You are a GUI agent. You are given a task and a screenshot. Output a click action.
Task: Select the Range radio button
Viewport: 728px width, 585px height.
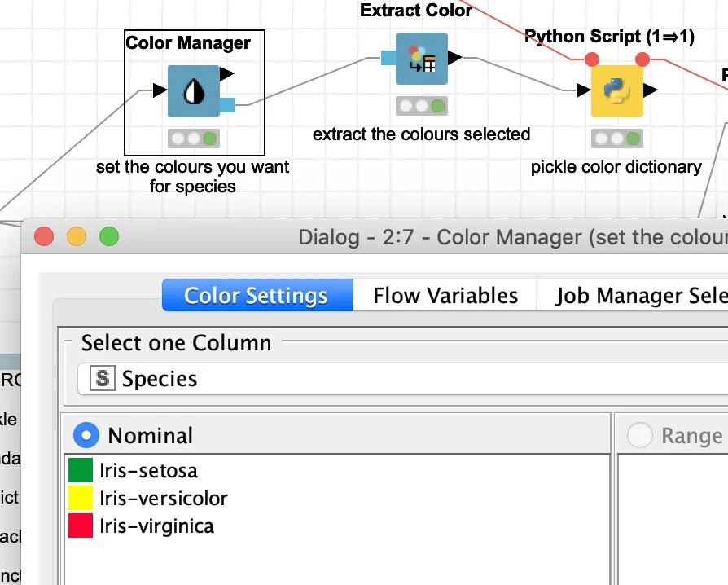(638, 435)
